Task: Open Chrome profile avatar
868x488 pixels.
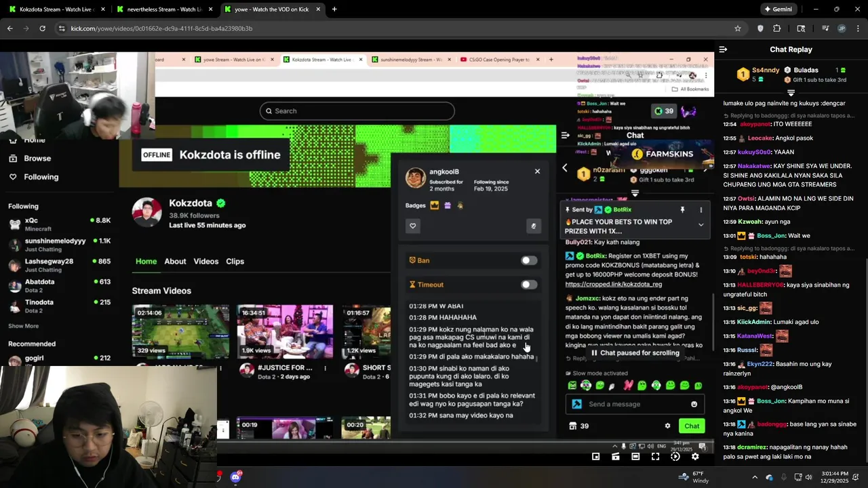Action: click(842, 28)
